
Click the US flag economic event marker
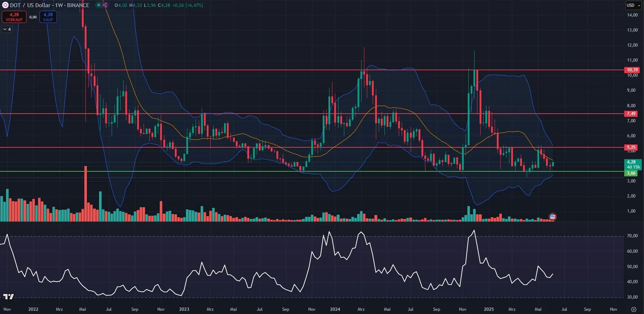pos(553,217)
